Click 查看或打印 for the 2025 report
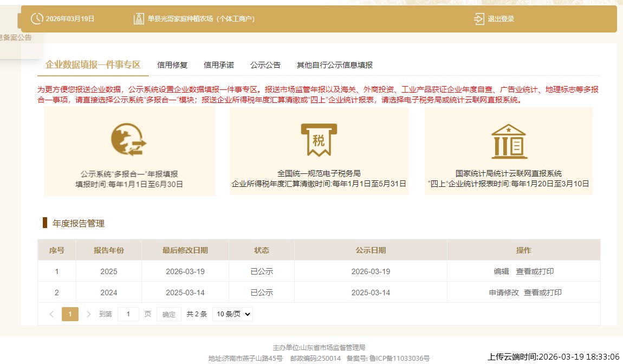 pos(535,271)
